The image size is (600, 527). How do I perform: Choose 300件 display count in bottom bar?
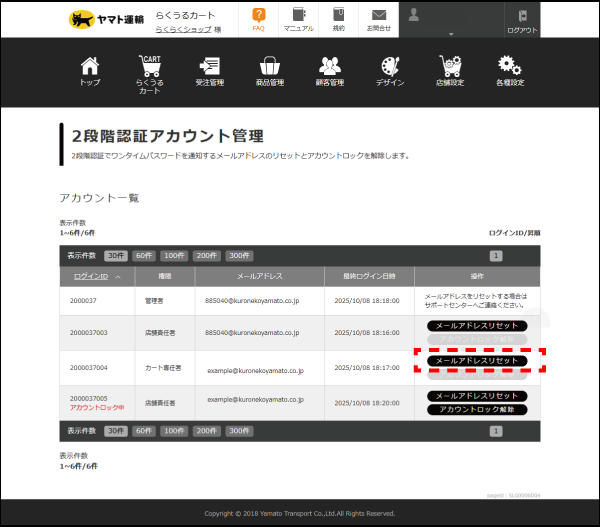coord(238,430)
